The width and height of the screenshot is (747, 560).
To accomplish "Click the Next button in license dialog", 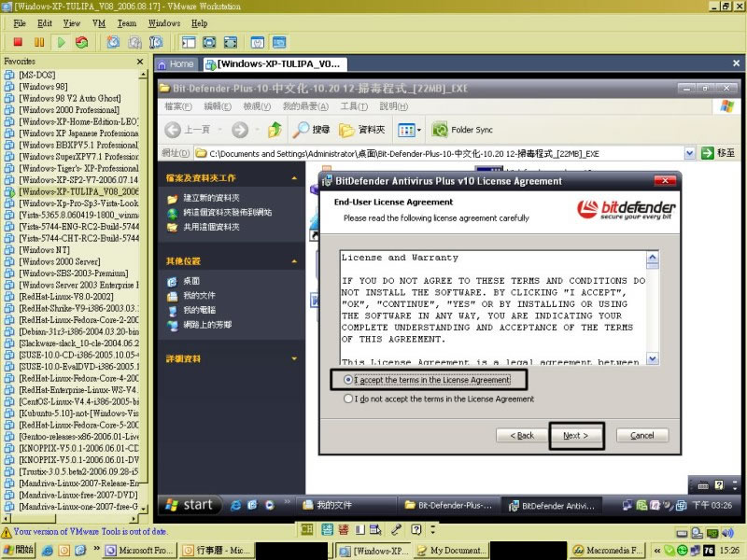I will (575, 436).
